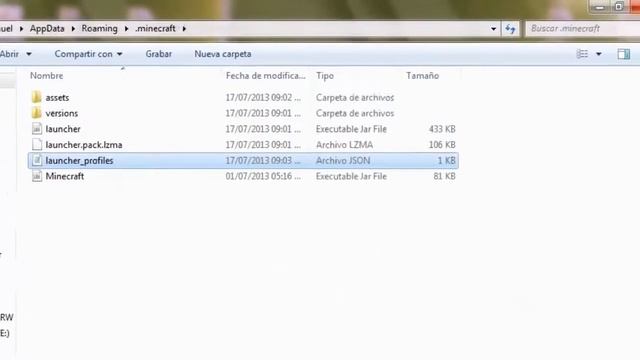Select the launcher file name
Screen dimensions: 640x360
[x=63, y=129]
